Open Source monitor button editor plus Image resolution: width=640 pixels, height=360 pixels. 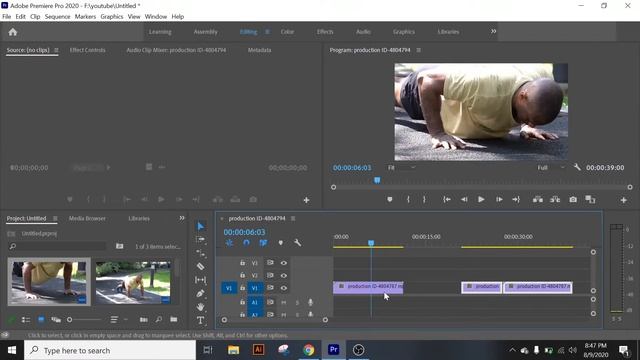306,200
